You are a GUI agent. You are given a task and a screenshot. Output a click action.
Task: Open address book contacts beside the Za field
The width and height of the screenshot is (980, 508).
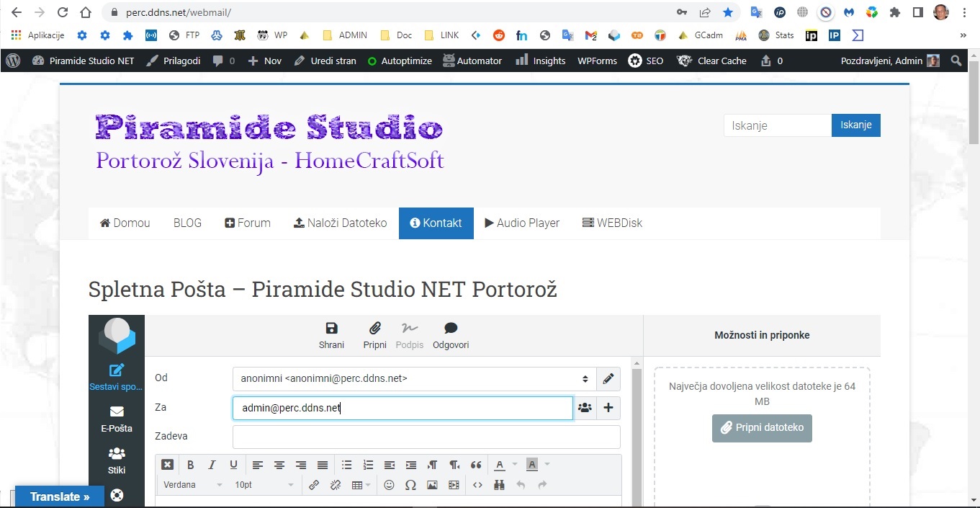pyautogui.click(x=585, y=408)
